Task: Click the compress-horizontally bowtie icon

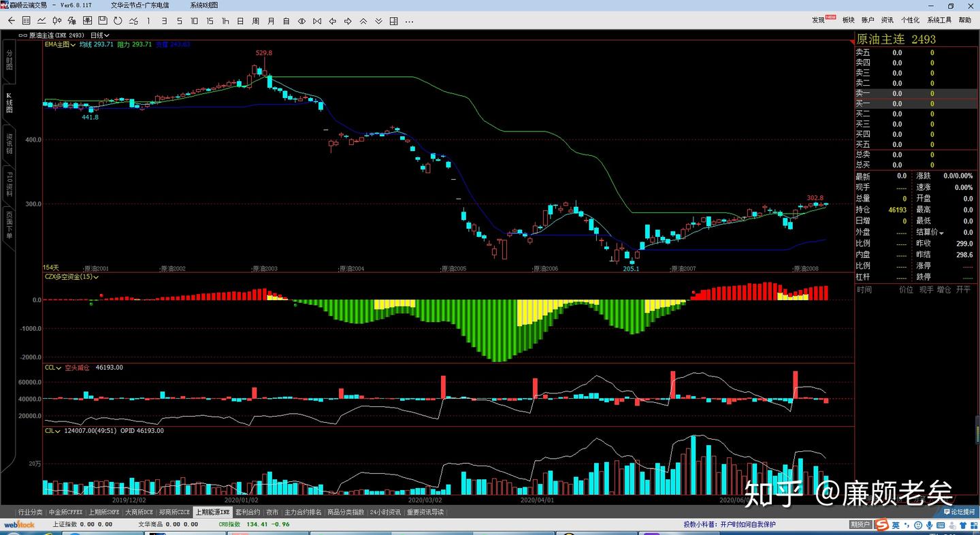Action: pyautogui.click(x=317, y=21)
